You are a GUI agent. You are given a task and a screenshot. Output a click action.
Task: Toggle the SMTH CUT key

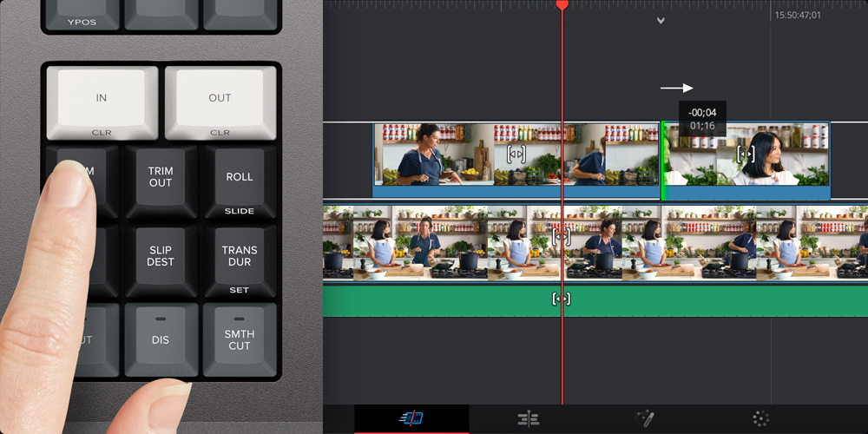click(239, 339)
